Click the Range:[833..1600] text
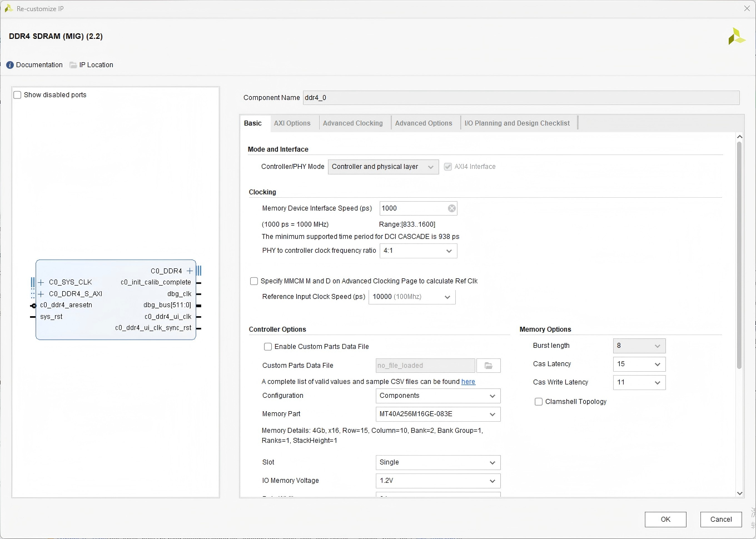 (407, 224)
